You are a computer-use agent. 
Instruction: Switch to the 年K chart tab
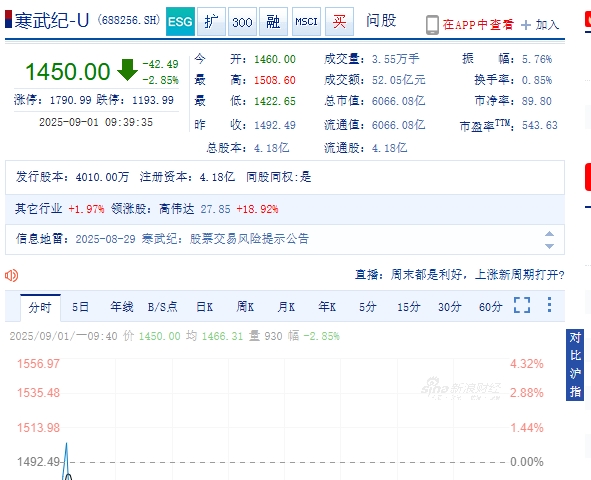(327, 307)
